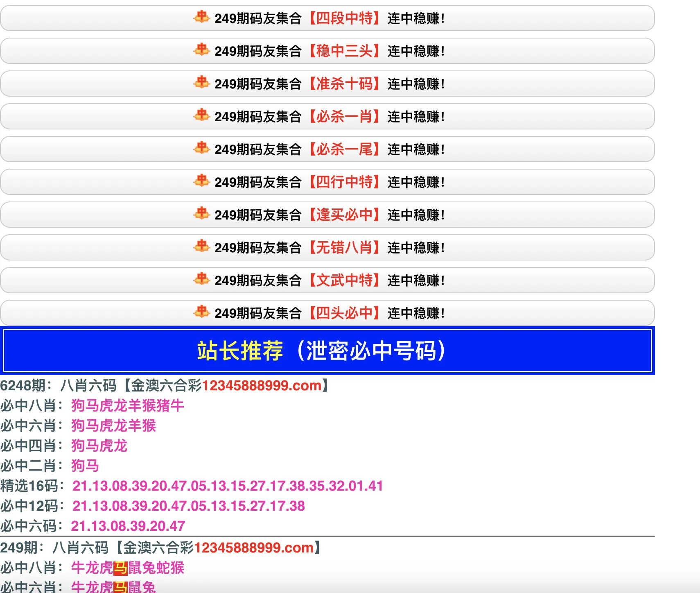
Task: Click the icon beside 必杀一肖 row
Action: tap(201, 115)
